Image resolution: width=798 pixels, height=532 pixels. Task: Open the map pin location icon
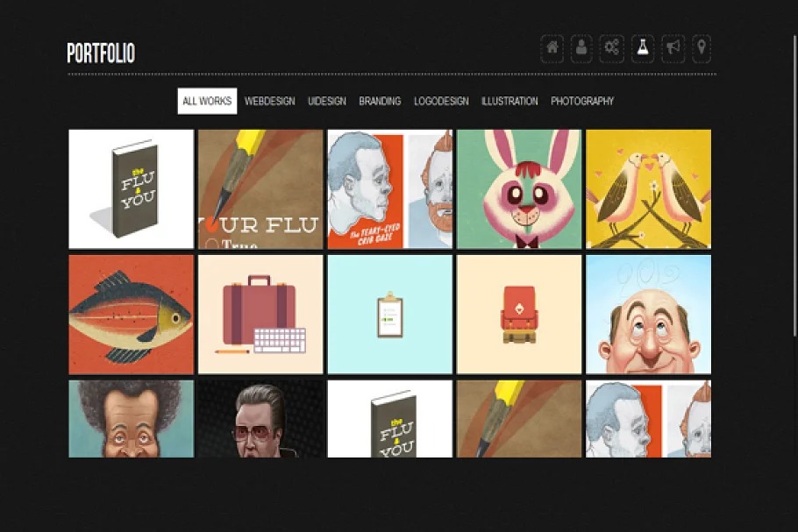pyautogui.click(x=702, y=48)
